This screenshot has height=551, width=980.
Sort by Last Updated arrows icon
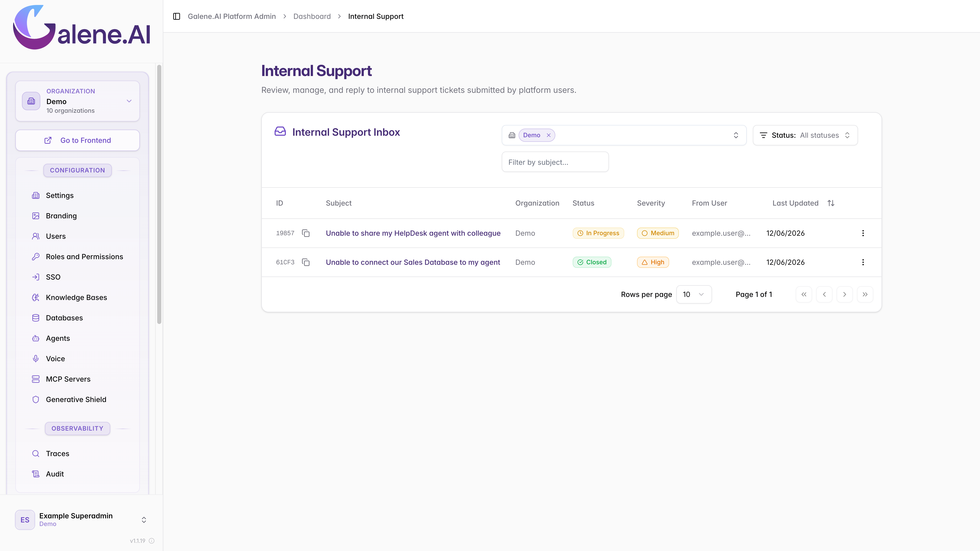click(x=831, y=203)
